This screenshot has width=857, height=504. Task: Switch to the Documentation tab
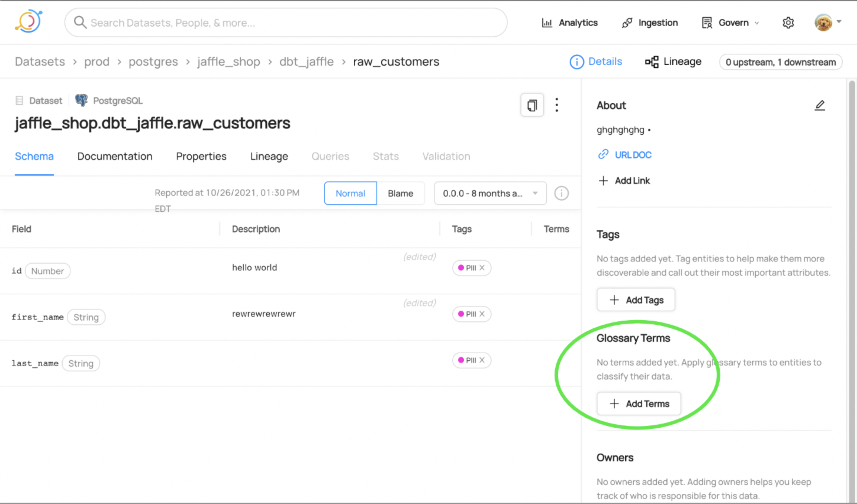(x=115, y=156)
